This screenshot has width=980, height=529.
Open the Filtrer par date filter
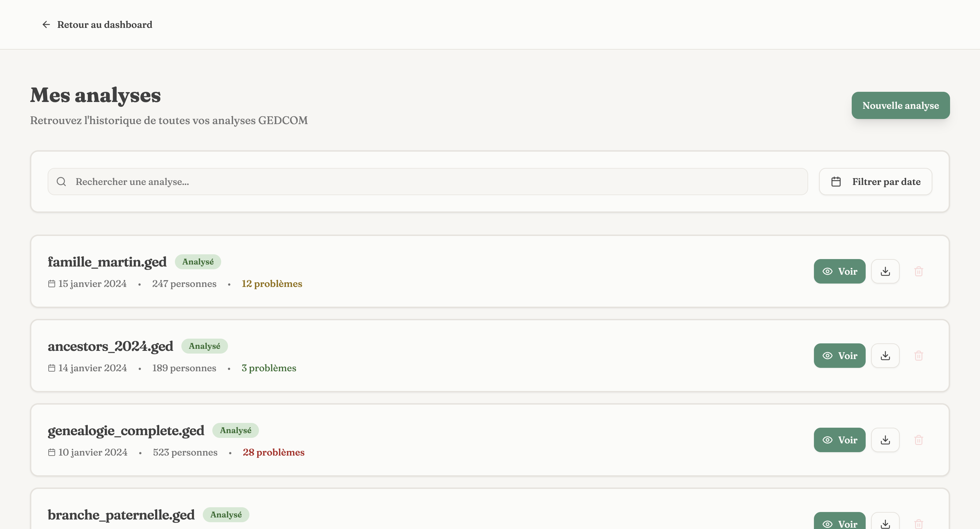pyautogui.click(x=876, y=182)
